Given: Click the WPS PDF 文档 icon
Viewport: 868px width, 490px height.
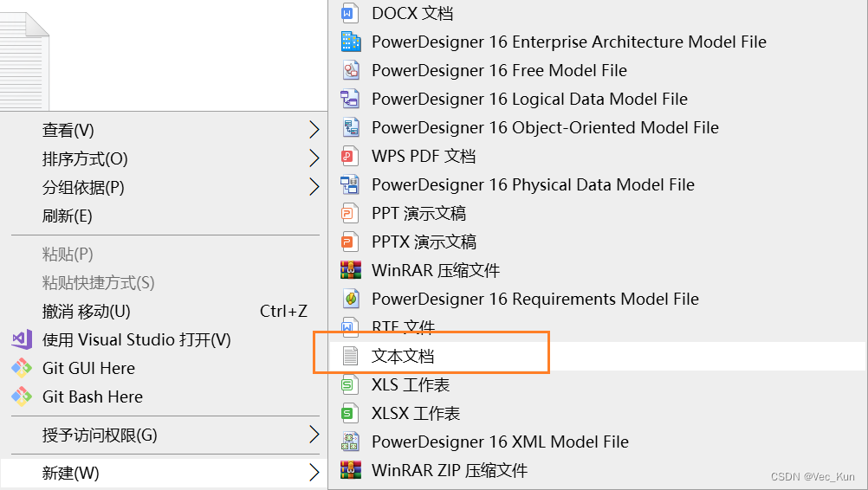Looking at the screenshot, I should click(349, 156).
